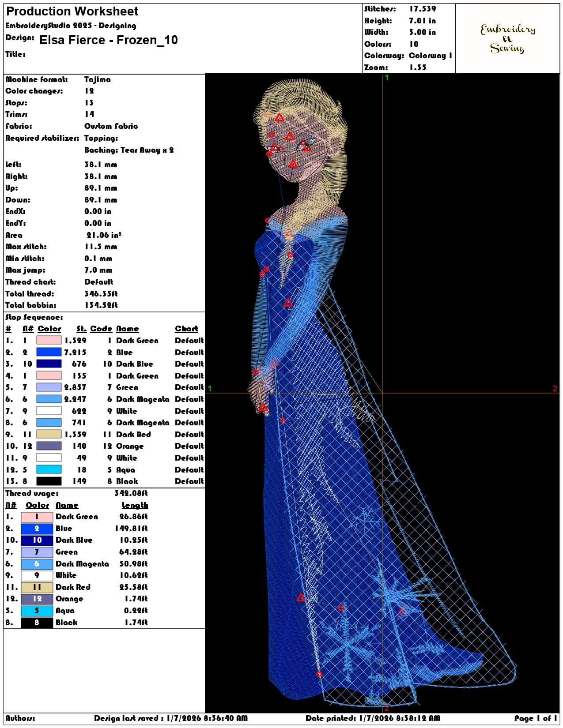Image resolution: width=563 pixels, height=728 pixels.
Task: Select the "Colorway 1" value
Action: [x=431, y=56]
